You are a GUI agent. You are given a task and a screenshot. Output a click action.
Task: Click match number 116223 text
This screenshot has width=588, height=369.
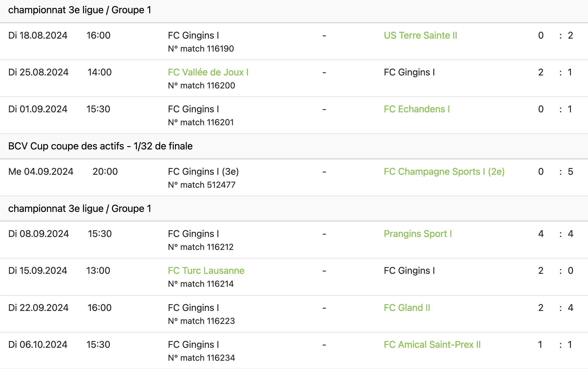point(201,321)
